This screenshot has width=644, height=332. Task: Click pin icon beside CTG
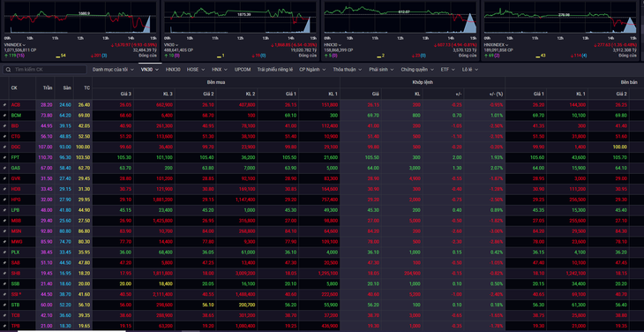coord(4,136)
